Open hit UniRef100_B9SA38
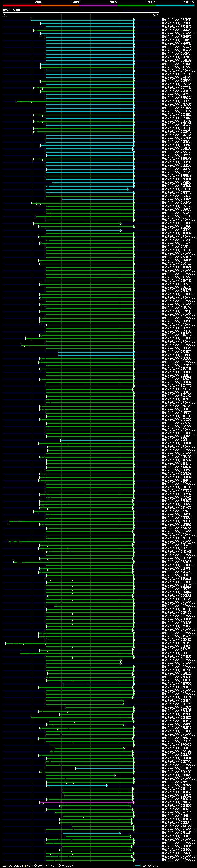The height and width of the screenshot is (868, 197). pos(177,23)
